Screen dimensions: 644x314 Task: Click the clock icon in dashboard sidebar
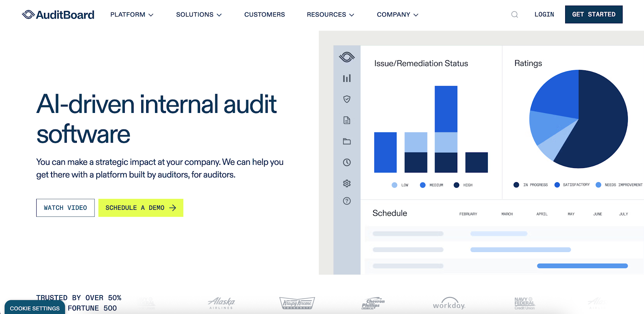(x=347, y=162)
